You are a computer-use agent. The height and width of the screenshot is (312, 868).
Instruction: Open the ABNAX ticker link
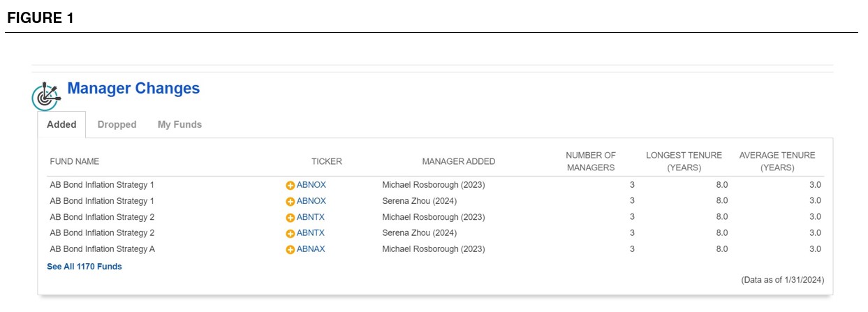(x=311, y=249)
